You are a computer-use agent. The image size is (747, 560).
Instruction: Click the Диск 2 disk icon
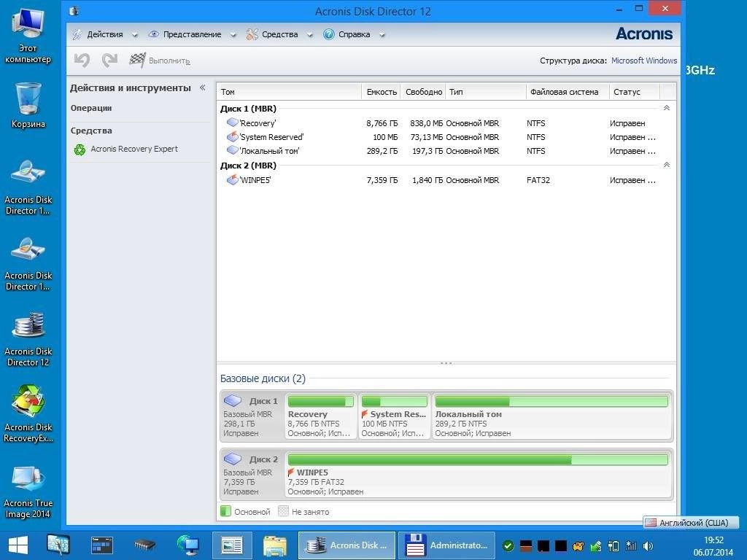pyautogui.click(x=233, y=459)
